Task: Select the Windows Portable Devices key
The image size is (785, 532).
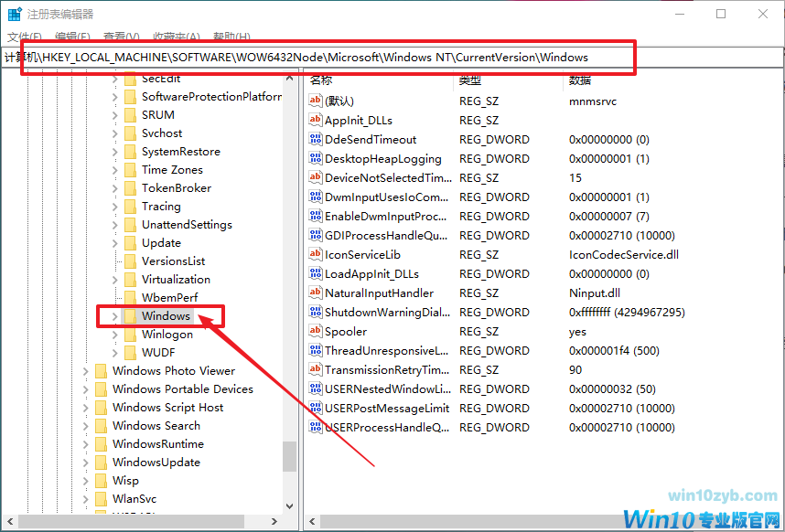Action: 183,389
